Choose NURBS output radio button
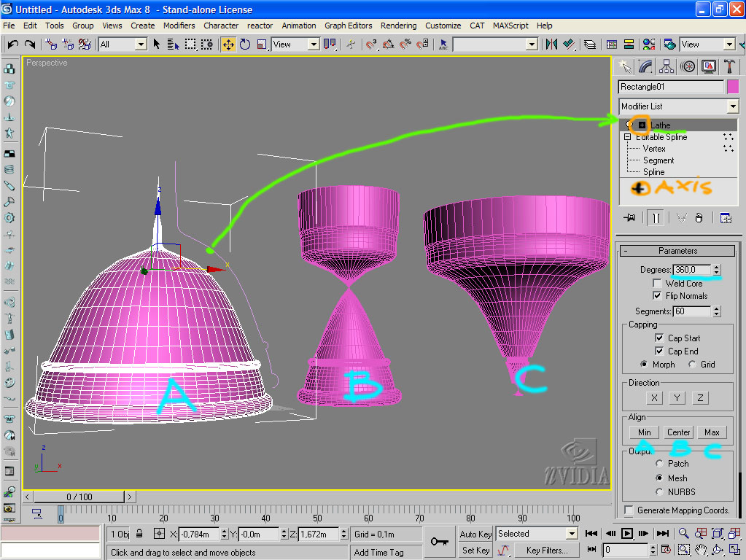Screen dimensions: 746x560 click(x=659, y=491)
